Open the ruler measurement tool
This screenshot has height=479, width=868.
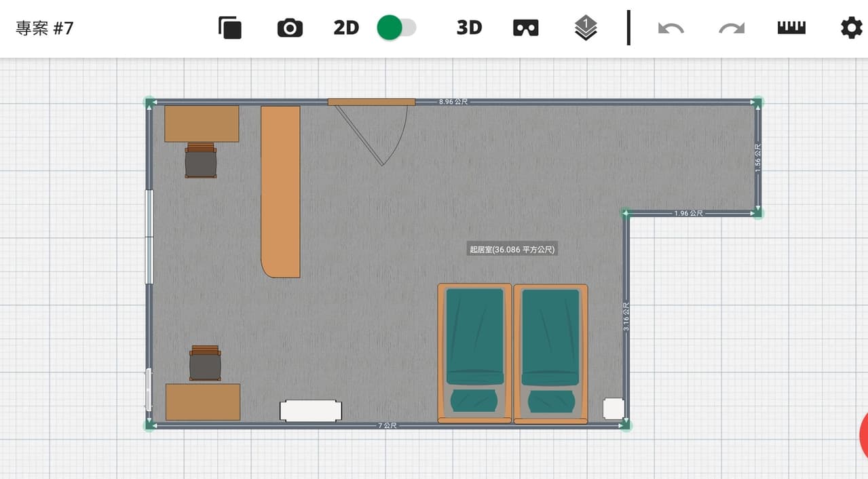[x=791, y=28]
